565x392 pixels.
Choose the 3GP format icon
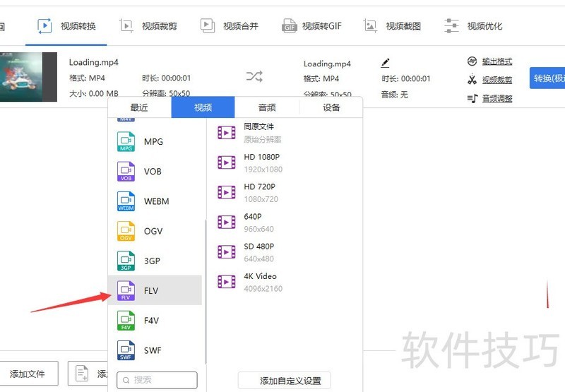point(126,261)
